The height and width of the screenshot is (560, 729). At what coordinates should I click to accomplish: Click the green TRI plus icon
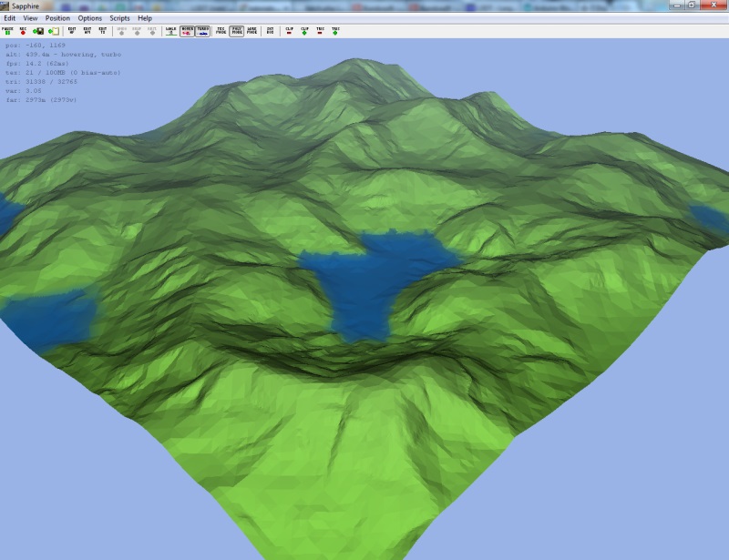point(335,30)
